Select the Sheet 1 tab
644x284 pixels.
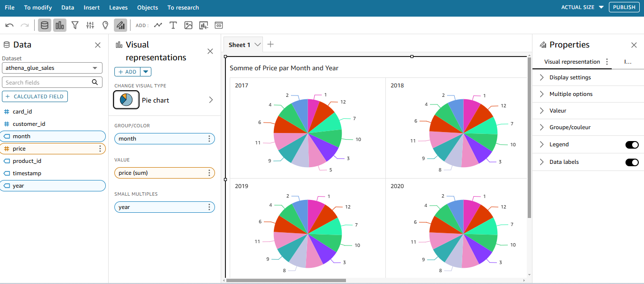click(240, 45)
